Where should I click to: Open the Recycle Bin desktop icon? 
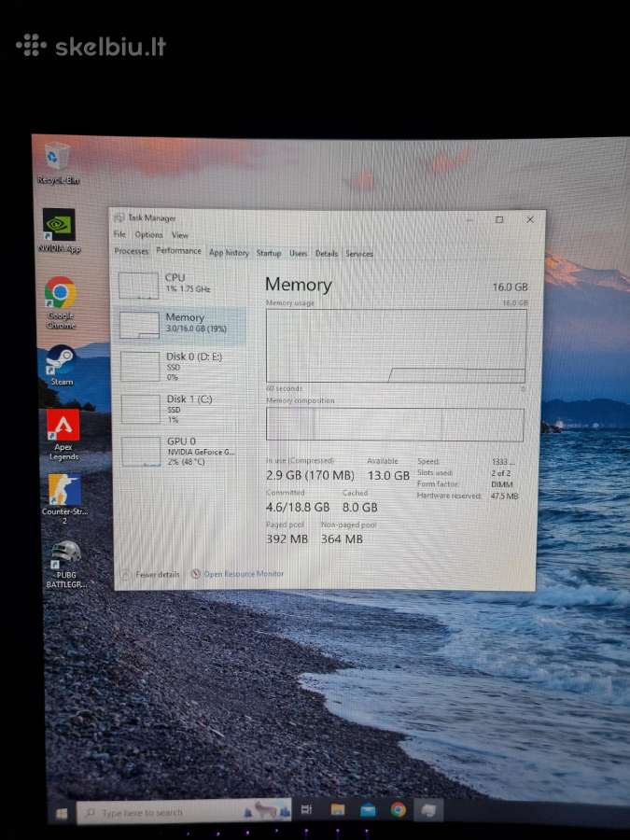click(57, 163)
